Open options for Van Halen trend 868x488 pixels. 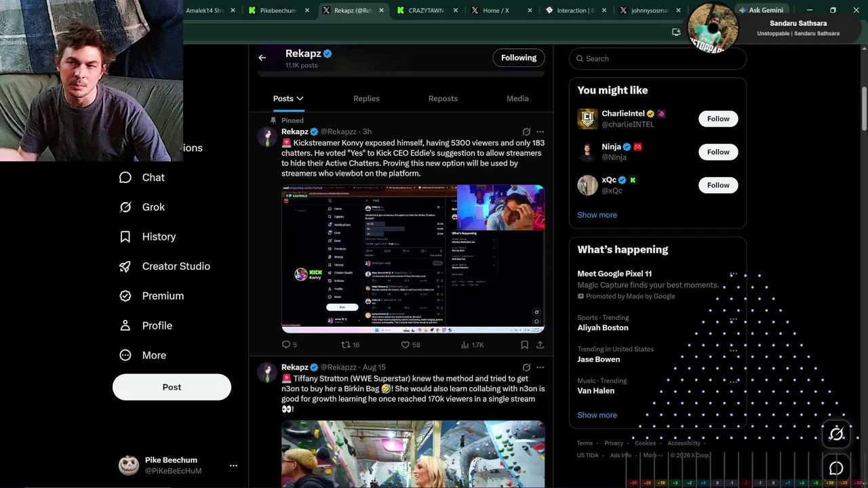[x=733, y=381]
